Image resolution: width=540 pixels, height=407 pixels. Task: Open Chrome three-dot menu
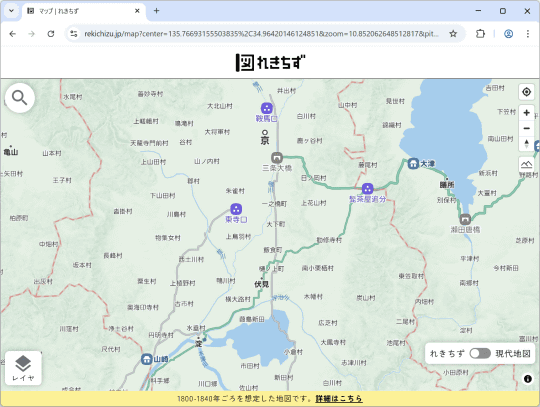[528, 34]
